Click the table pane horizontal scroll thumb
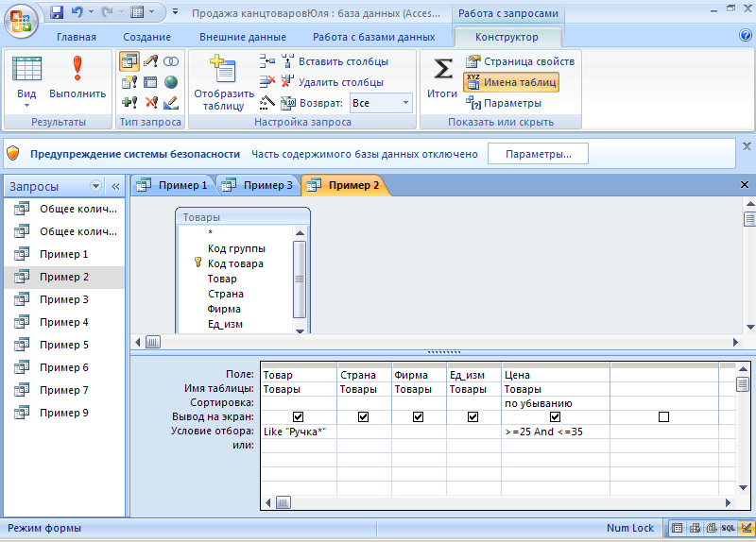756x542 pixels. pyautogui.click(x=153, y=343)
